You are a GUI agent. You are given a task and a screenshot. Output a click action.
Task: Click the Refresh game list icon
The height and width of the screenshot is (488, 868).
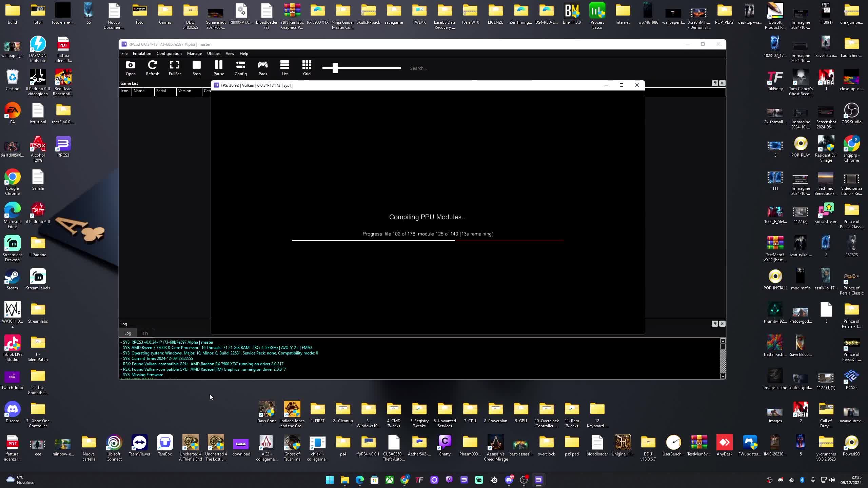[x=153, y=68]
